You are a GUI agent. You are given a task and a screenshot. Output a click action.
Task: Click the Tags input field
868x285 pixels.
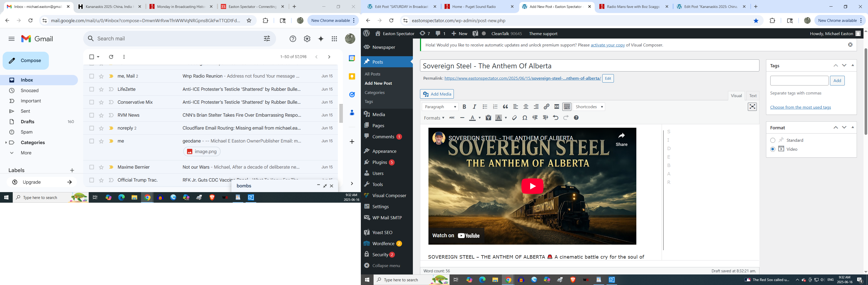click(x=799, y=81)
